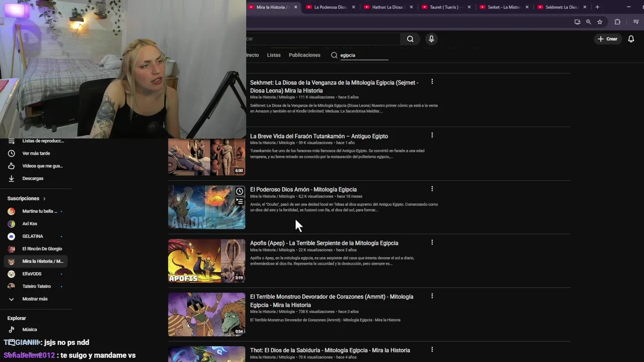Open Mira la Historia subscription

(36, 261)
